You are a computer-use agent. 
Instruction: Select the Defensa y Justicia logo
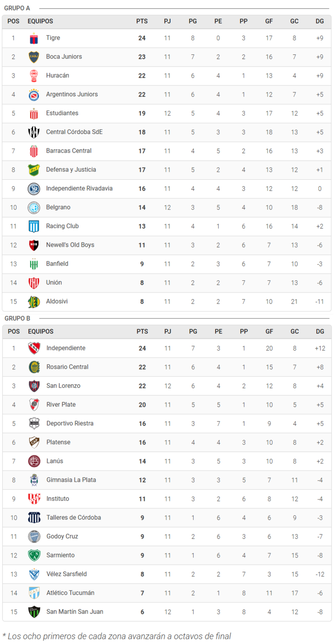pos(34,170)
